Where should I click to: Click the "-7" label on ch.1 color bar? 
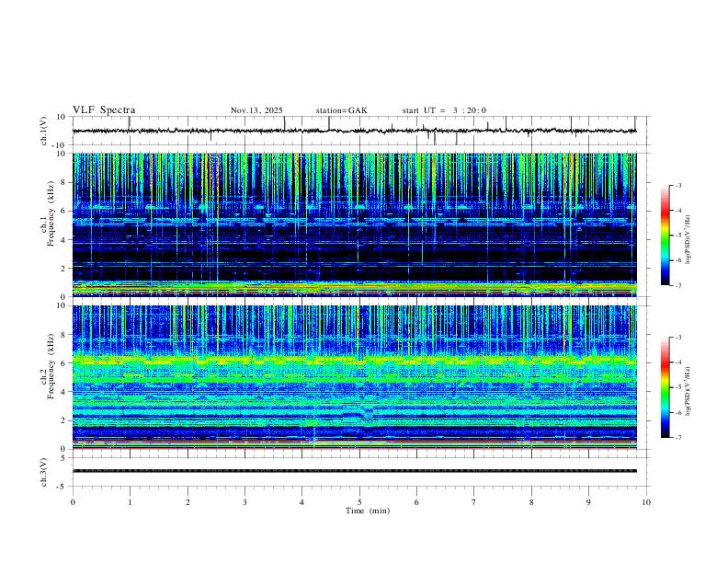(677, 286)
